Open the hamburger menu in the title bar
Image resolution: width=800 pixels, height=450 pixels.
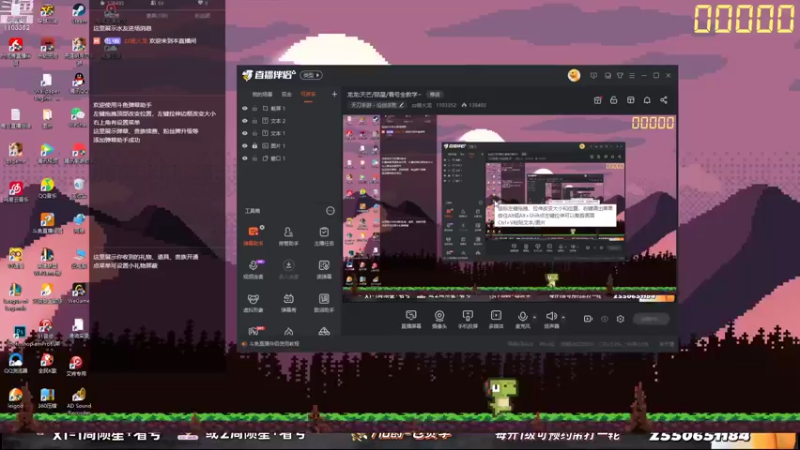pyautogui.click(x=632, y=76)
